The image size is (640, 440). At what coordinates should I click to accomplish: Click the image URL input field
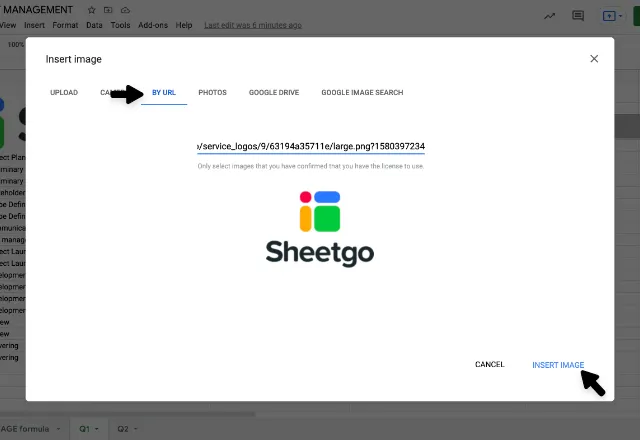pos(311,146)
